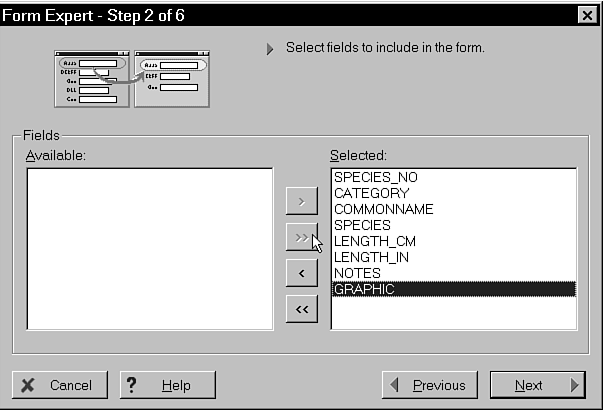This screenshot has width=608, height=412.
Task: Select SPECIES_NO in the Selected list
Action: point(376,177)
